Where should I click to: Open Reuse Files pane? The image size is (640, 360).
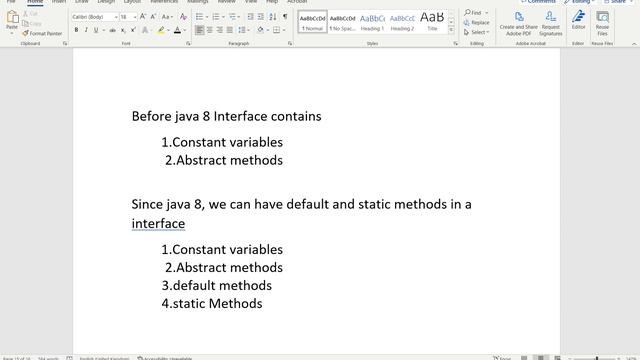[x=602, y=23]
